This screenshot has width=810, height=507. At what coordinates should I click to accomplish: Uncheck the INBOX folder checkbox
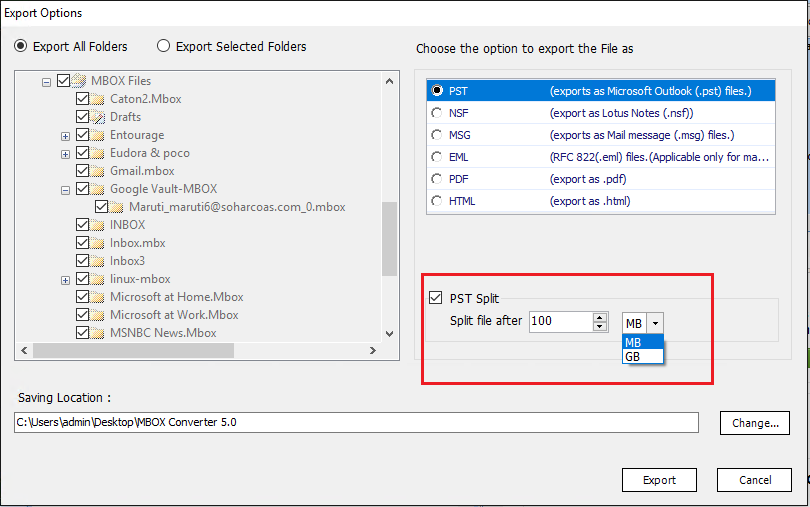(x=82, y=224)
